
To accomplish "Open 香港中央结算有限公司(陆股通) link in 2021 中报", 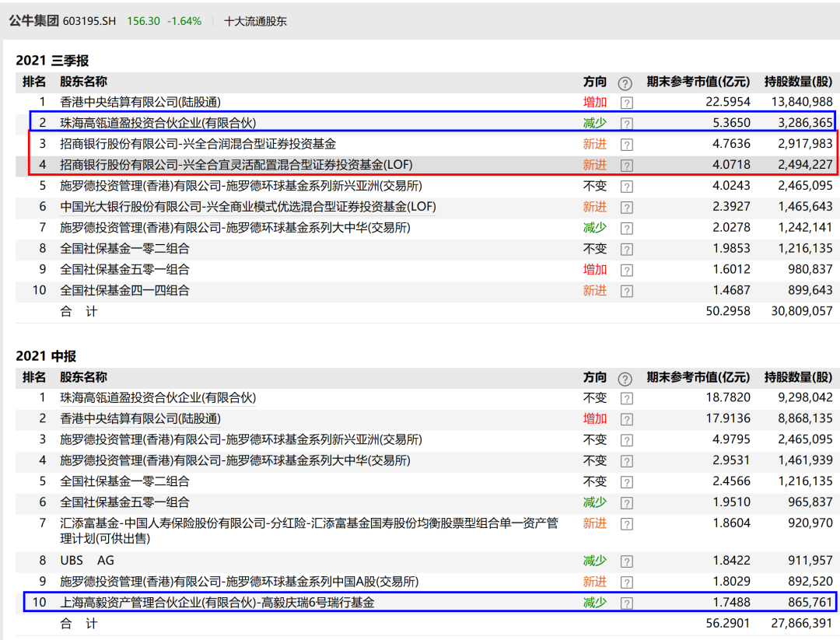I will (x=140, y=419).
